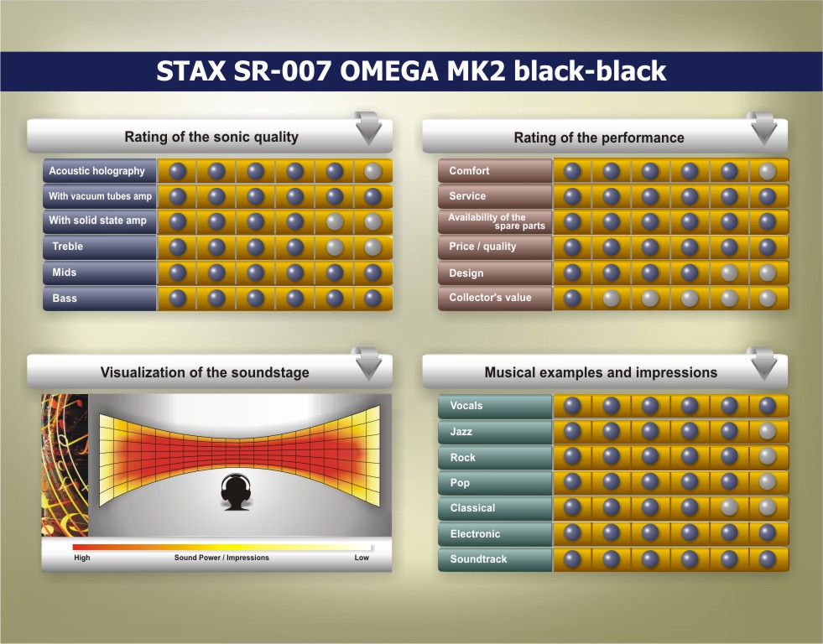823x644 pixels.
Task: Click the third blue dot in Bass row
Action: coord(256,298)
